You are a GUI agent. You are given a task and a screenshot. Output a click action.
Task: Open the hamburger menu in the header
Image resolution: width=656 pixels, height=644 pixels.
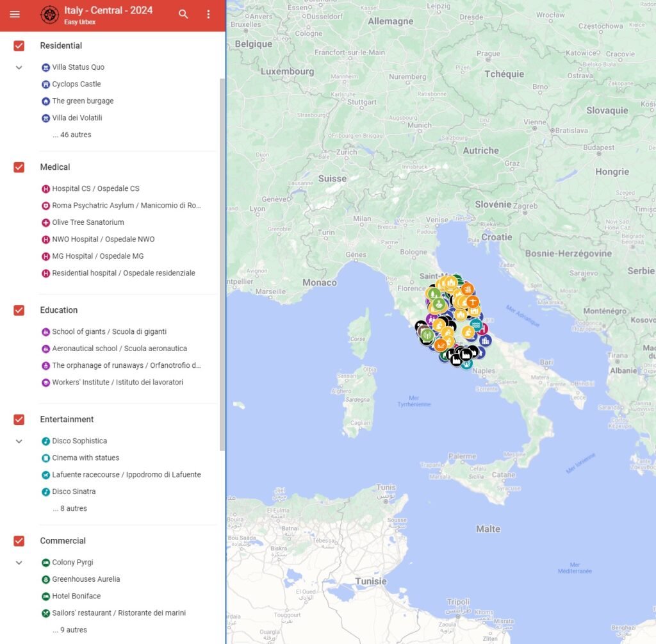coord(15,14)
